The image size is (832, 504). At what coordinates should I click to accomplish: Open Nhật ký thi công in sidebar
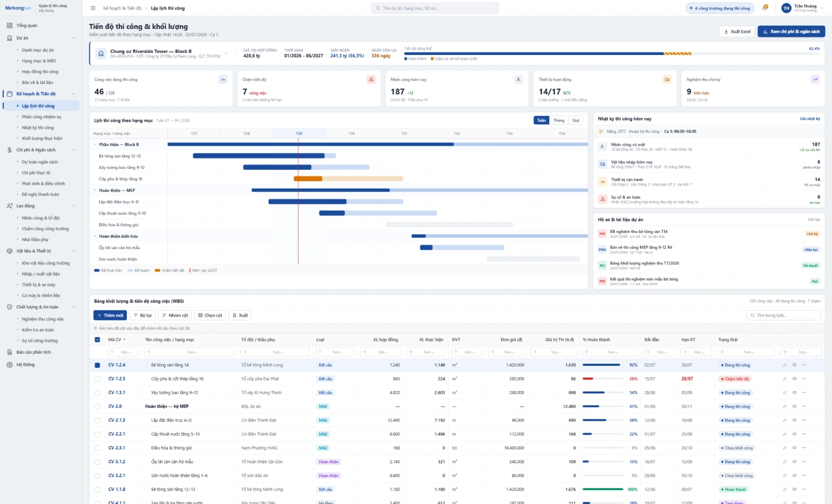[38, 128]
